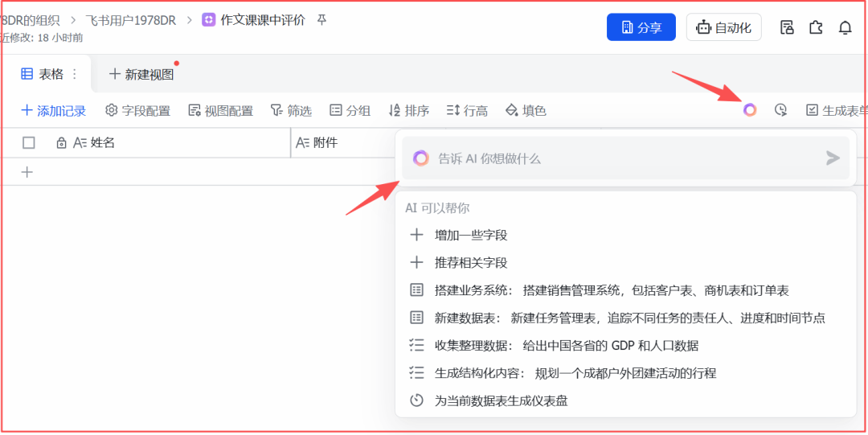Open the 筛选 filter option

point(291,111)
